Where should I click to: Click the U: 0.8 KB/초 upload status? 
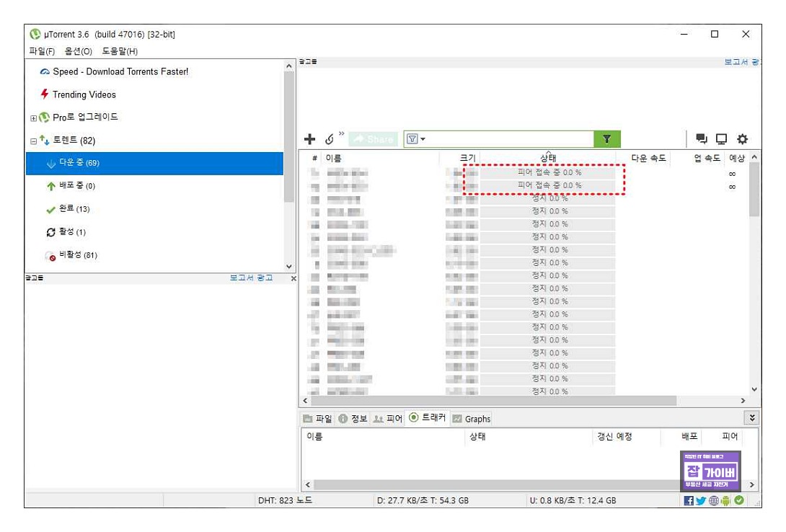pos(573,500)
